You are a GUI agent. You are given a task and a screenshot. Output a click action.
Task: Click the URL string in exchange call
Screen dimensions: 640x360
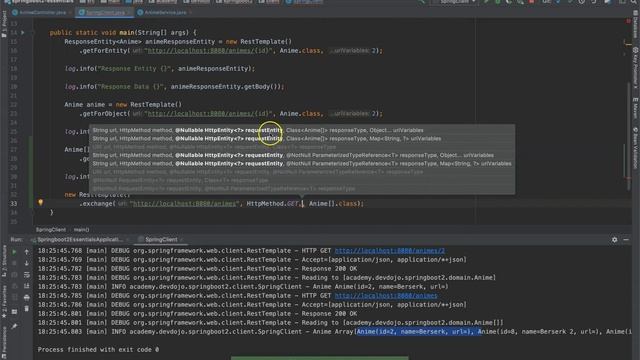point(184,203)
